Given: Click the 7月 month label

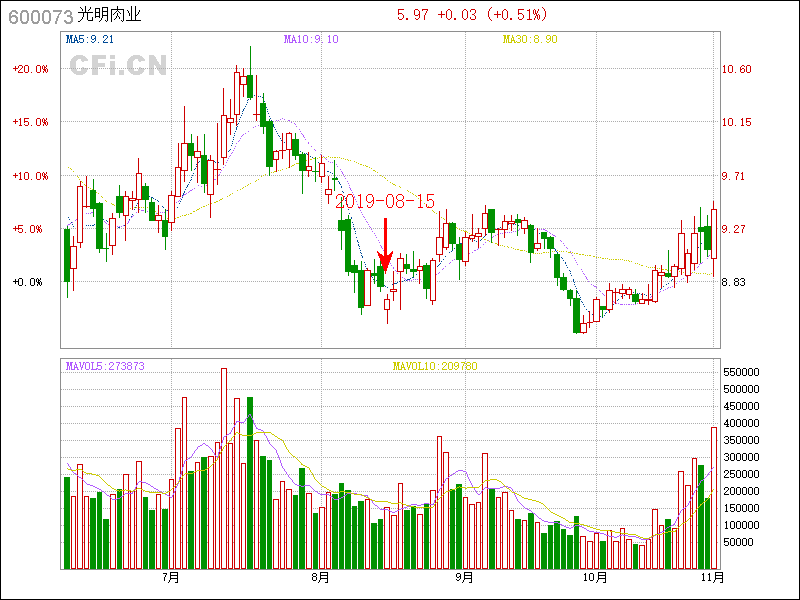Looking at the screenshot, I should pos(171,578).
